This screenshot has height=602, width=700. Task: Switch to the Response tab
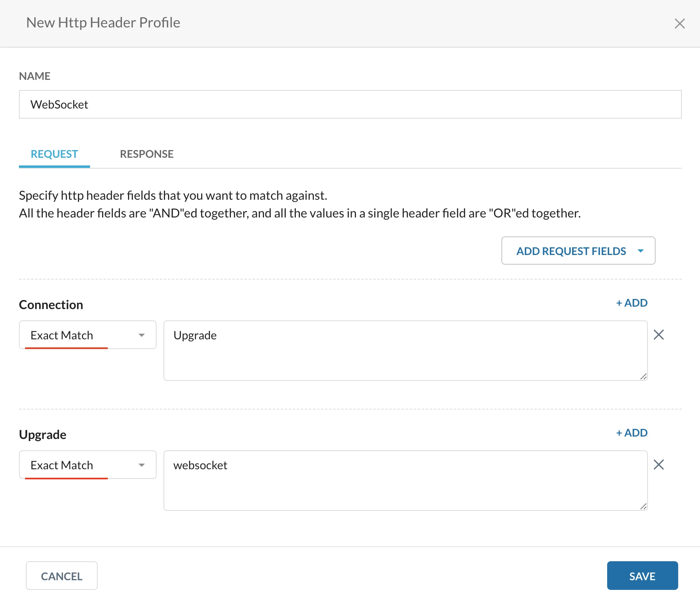pyautogui.click(x=147, y=154)
